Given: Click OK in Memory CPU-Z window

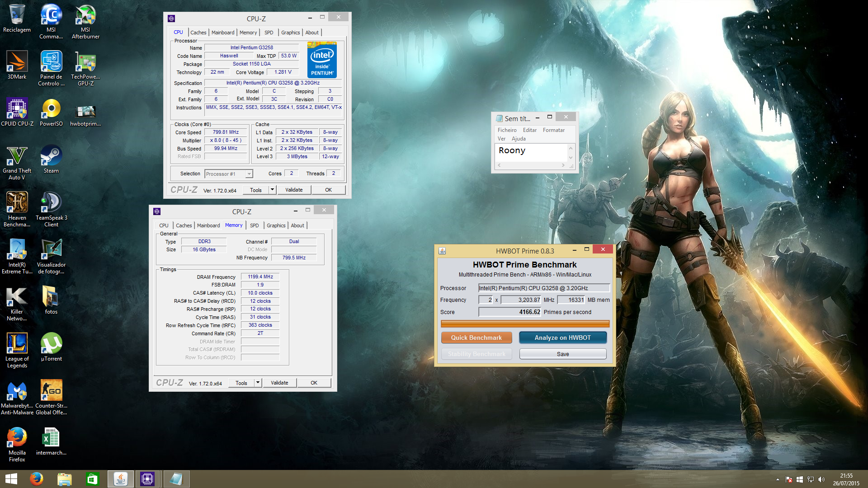Looking at the screenshot, I should pos(314,383).
